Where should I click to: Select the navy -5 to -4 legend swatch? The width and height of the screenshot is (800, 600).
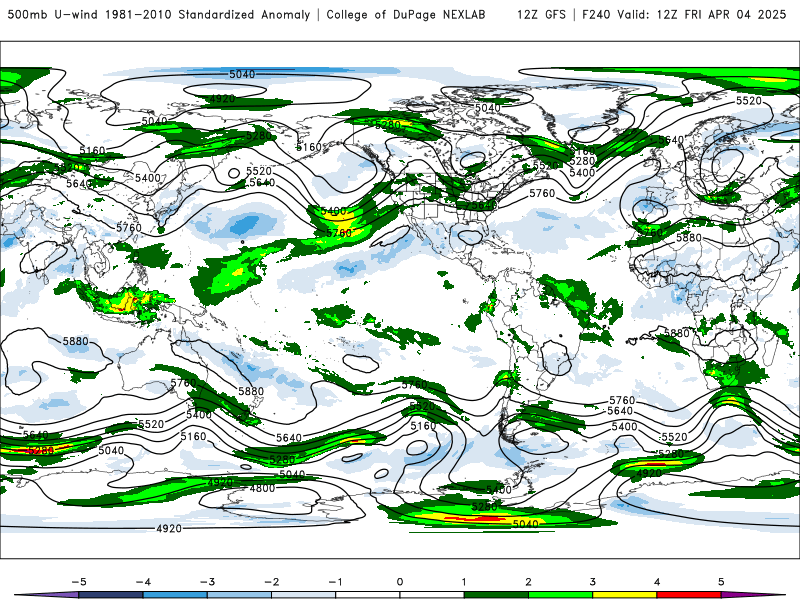point(111,595)
